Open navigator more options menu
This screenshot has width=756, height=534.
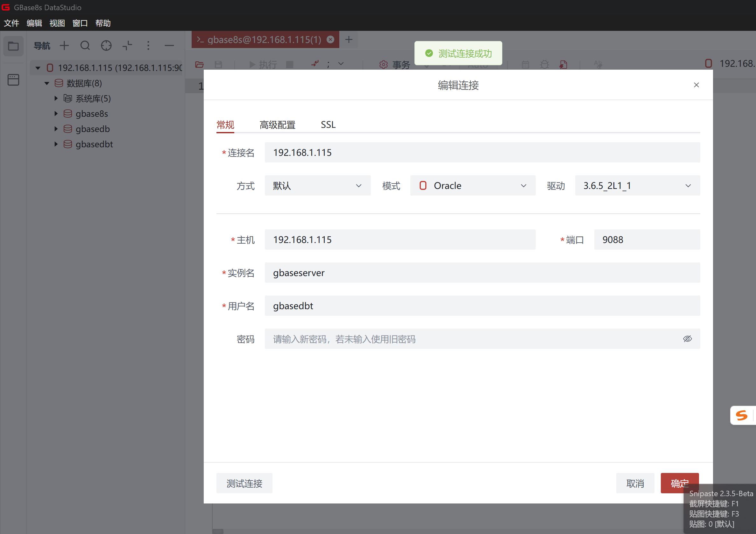(148, 45)
